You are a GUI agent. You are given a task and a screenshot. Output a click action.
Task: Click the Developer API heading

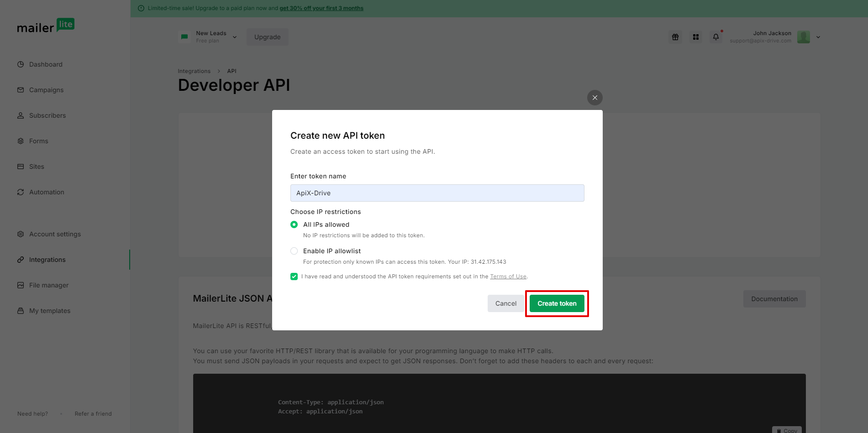234,85
